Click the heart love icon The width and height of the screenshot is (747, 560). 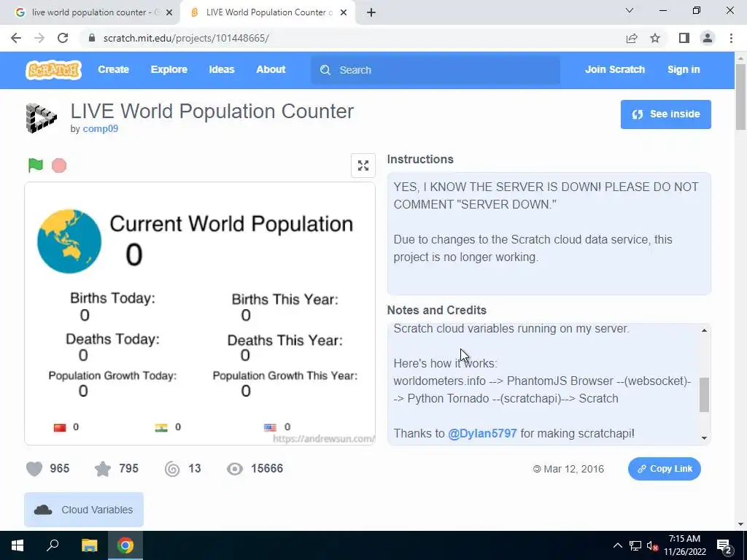[34, 469]
